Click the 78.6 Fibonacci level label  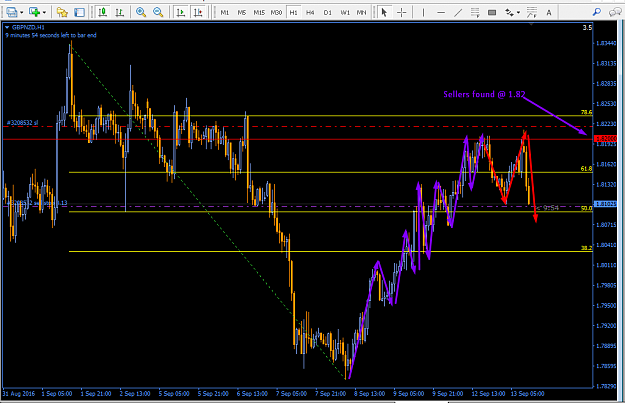[x=586, y=112]
